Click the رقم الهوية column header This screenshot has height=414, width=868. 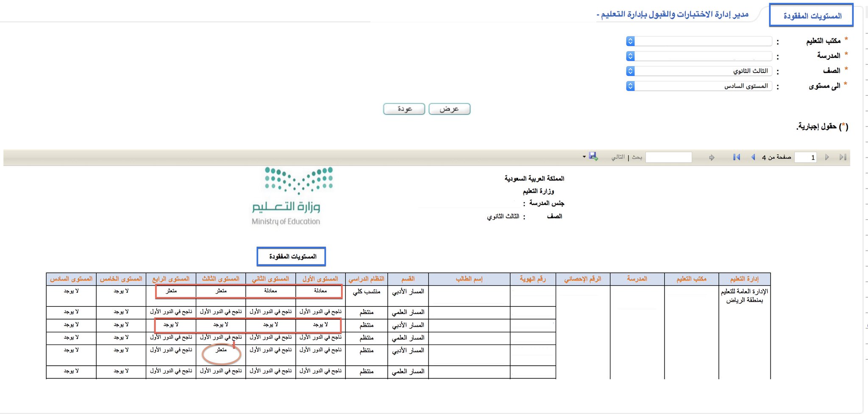pos(533,279)
